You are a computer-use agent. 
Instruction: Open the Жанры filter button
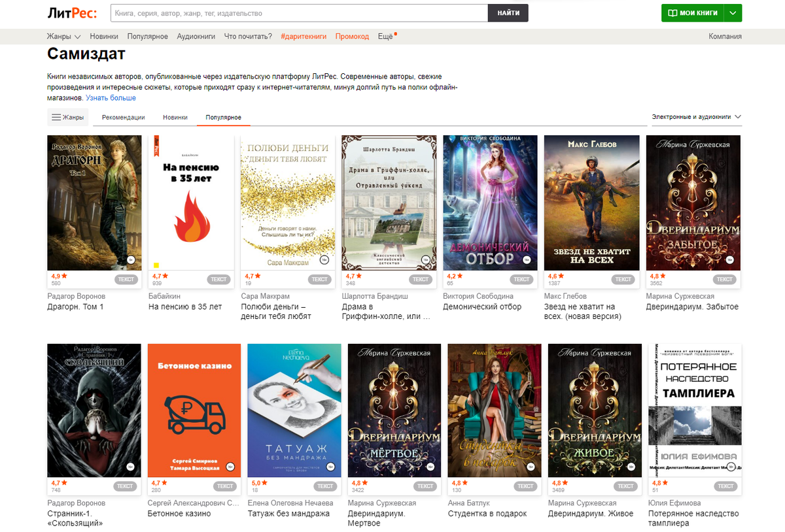(68, 118)
